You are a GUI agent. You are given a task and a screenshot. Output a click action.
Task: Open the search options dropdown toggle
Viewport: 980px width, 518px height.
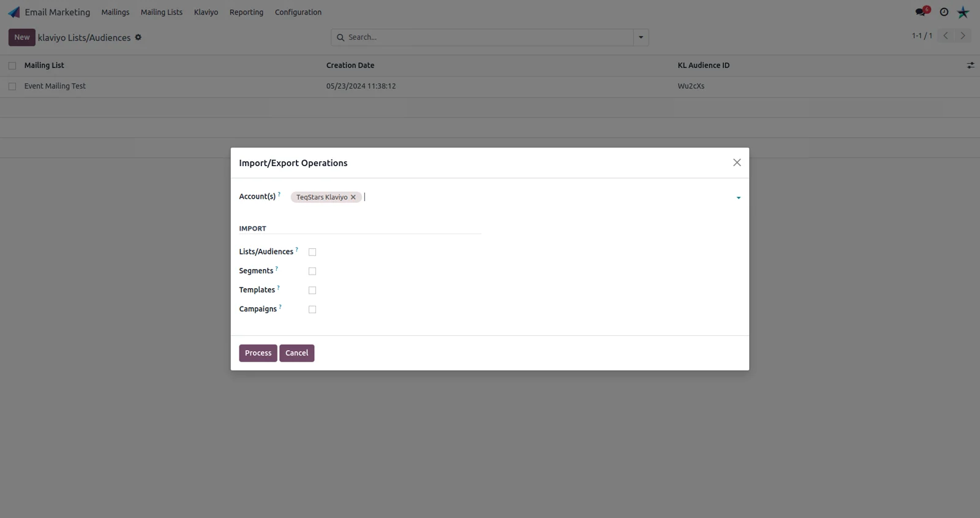pos(641,37)
